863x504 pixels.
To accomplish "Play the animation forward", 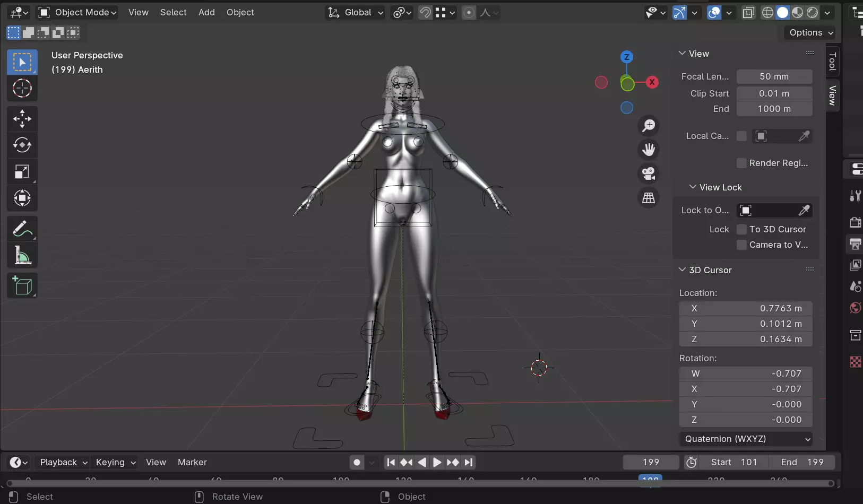I will click(x=437, y=463).
